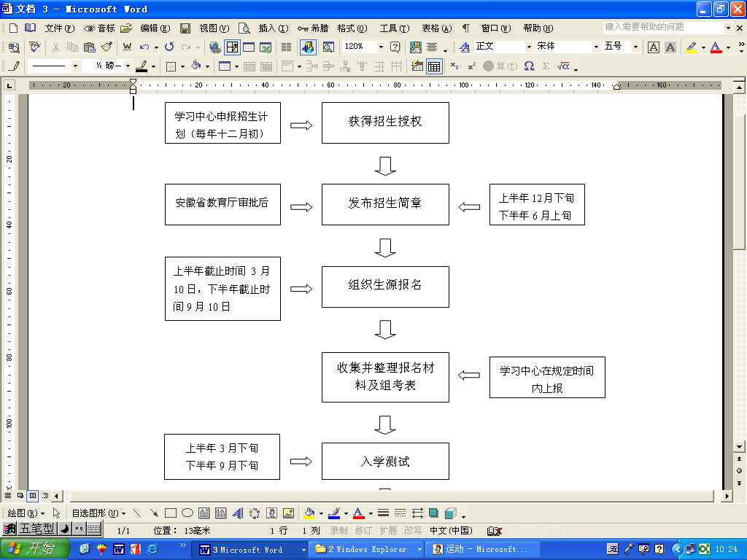
Task: Click the 音标 toolbar button
Action: click(x=99, y=28)
